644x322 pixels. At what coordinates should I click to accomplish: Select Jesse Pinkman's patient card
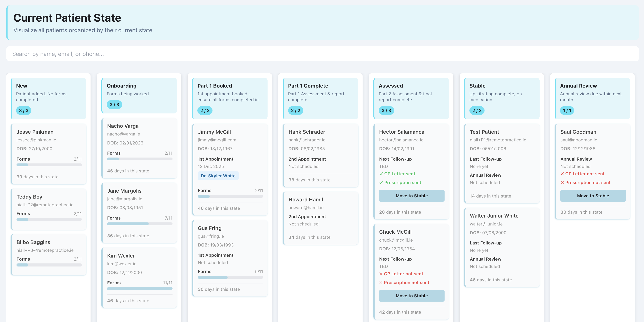49,154
